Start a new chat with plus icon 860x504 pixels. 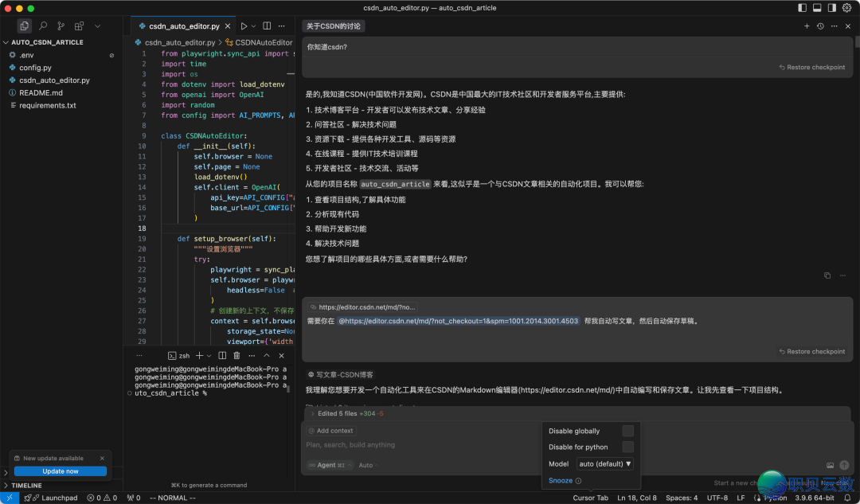[x=807, y=26]
